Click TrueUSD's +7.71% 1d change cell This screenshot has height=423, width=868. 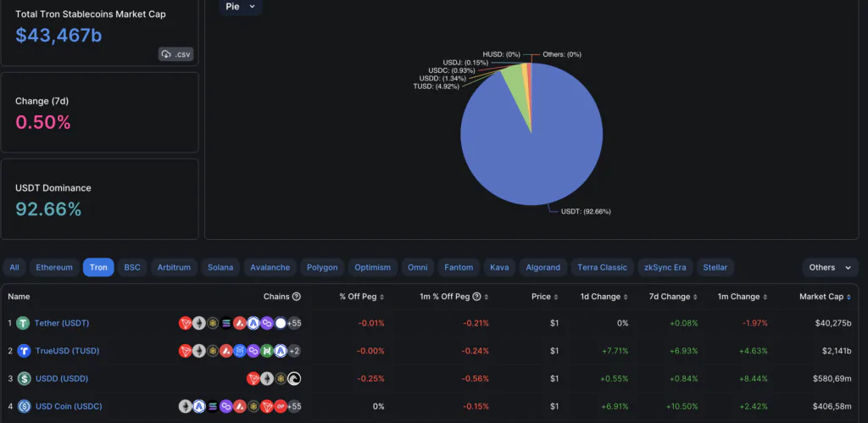[x=615, y=350]
